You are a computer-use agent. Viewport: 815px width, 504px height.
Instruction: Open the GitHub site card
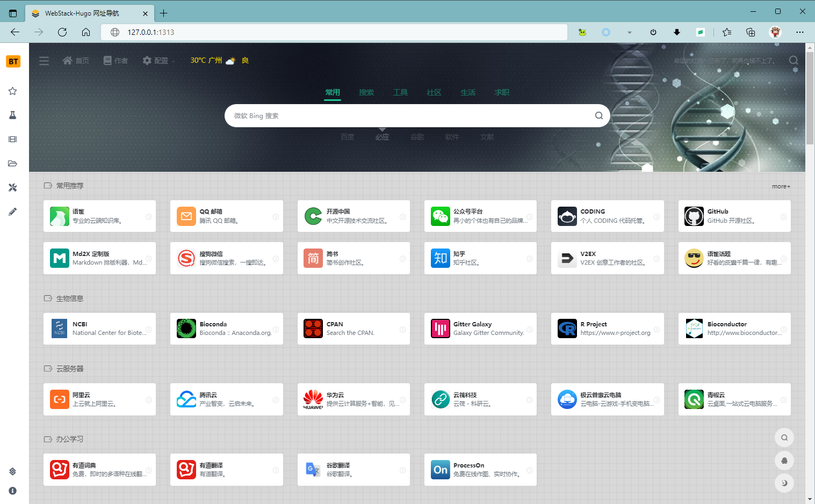734,216
